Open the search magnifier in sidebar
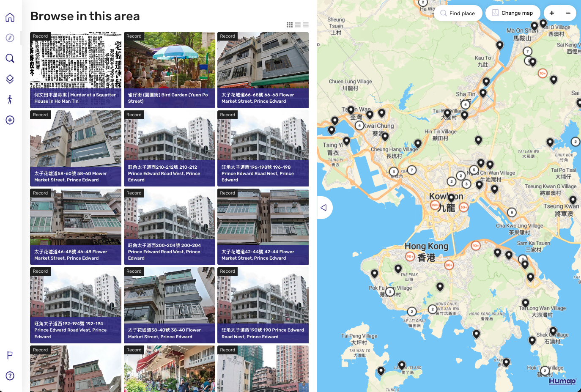Screen dimensions: 581x392 click(x=10, y=58)
